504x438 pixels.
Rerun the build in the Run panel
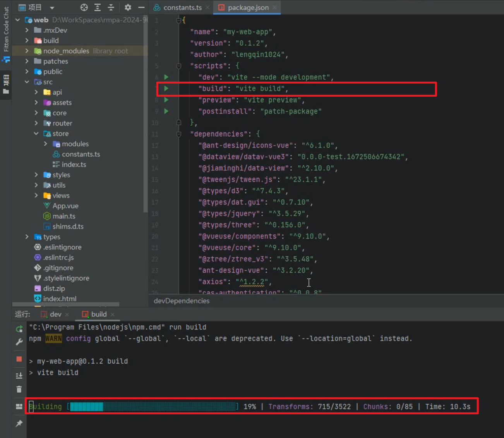pos(19,329)
